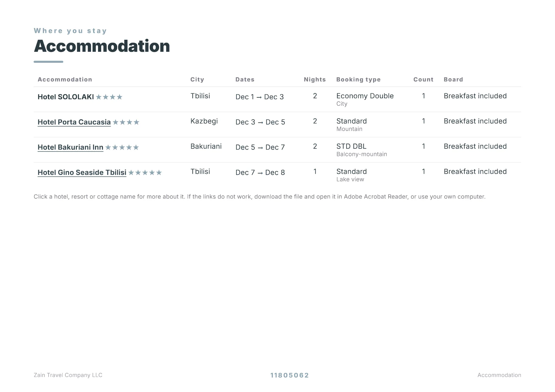Select the "Nights" column header
555x392 pixels.
[315, 80]
